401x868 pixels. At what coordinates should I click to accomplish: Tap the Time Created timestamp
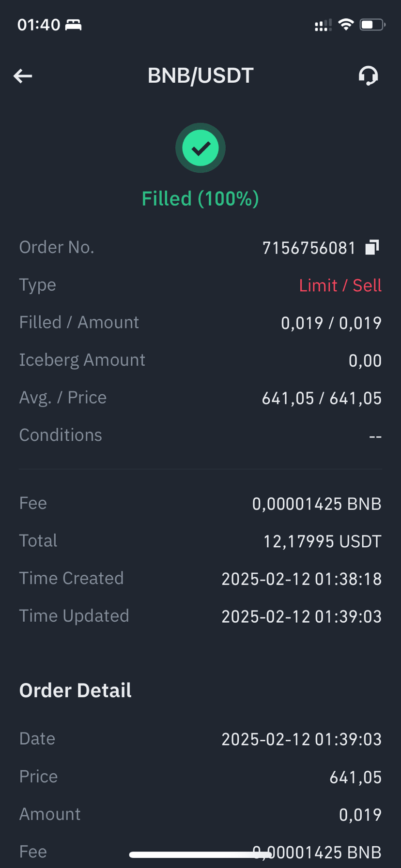(x=302, y=579)
